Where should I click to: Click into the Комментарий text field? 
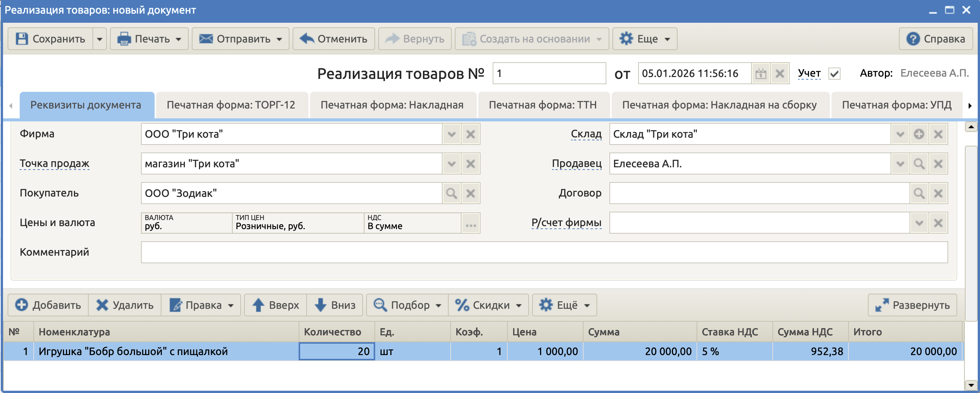544,253
